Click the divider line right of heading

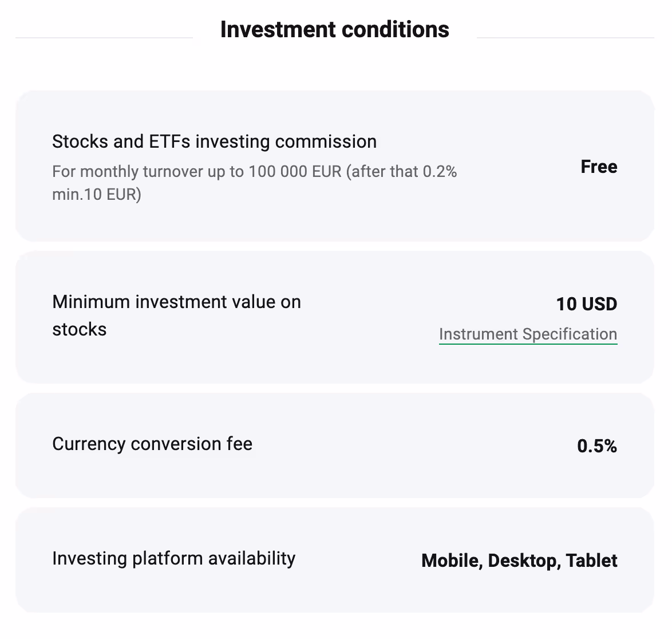point(565,38)
